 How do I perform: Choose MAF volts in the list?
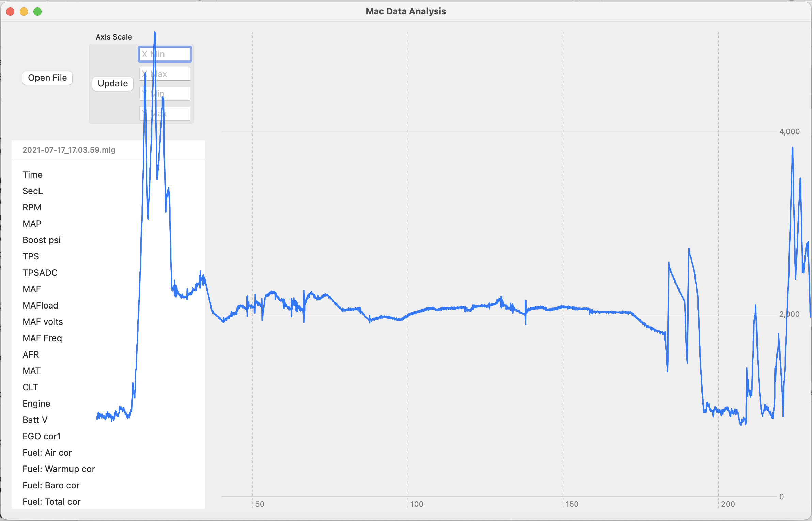click(108, 322)
